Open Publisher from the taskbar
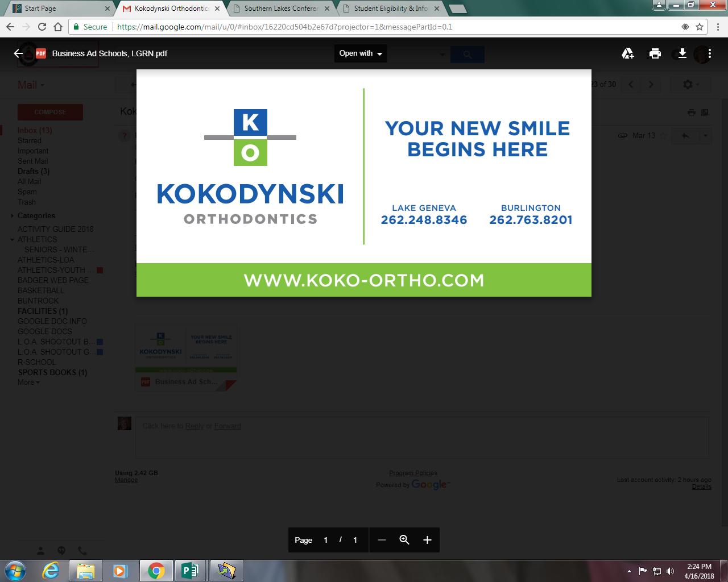This screenshot has height=582, width=728. tap(192, 571)
